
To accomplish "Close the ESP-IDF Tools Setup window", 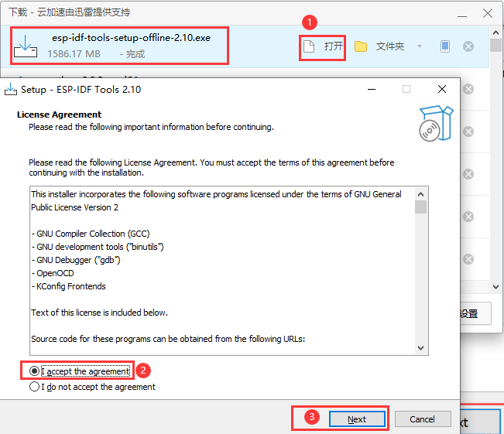I will coord(442,89).
